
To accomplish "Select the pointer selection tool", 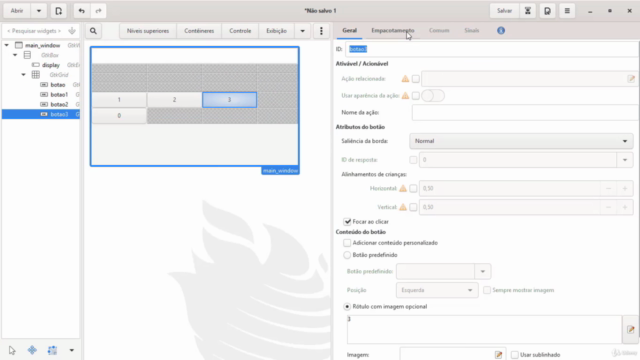I will click(x=12, y=350).
